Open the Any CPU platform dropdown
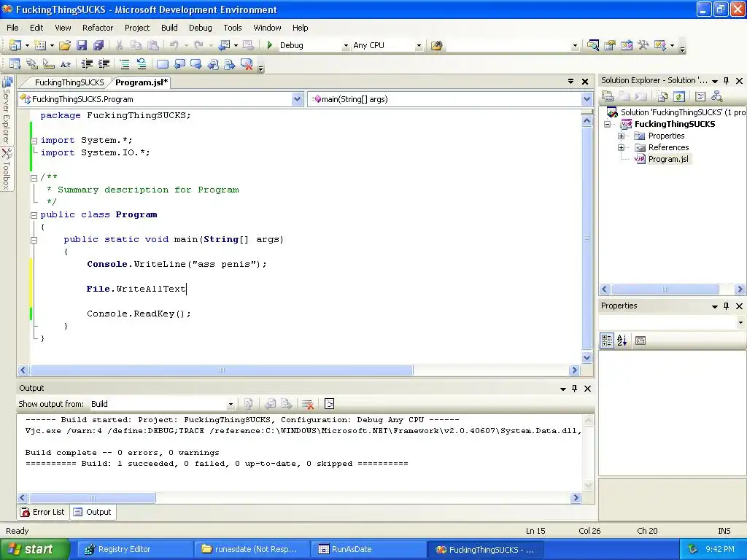747x560 pixels. (419, 46)
